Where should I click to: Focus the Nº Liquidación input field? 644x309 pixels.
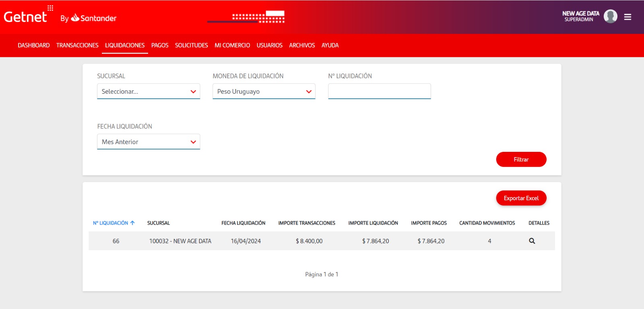pyautogui.click(x=379, y=91)
